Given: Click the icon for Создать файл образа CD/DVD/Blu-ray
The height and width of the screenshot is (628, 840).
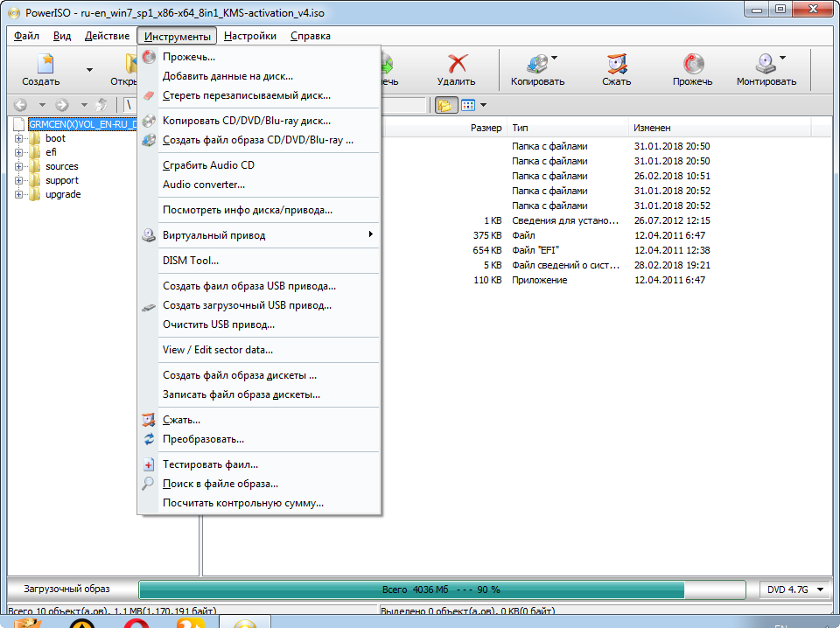Looking at the screenshot, I should point(149,140).
